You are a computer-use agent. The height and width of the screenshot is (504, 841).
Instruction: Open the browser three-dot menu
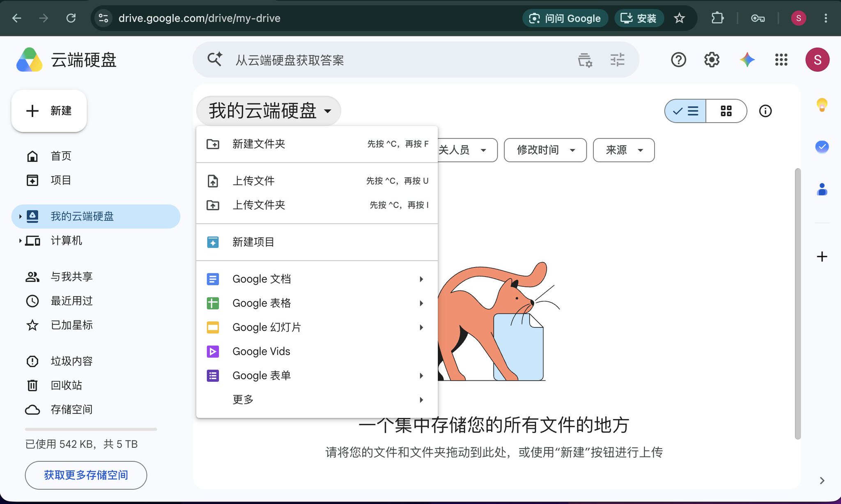[825, 18]
